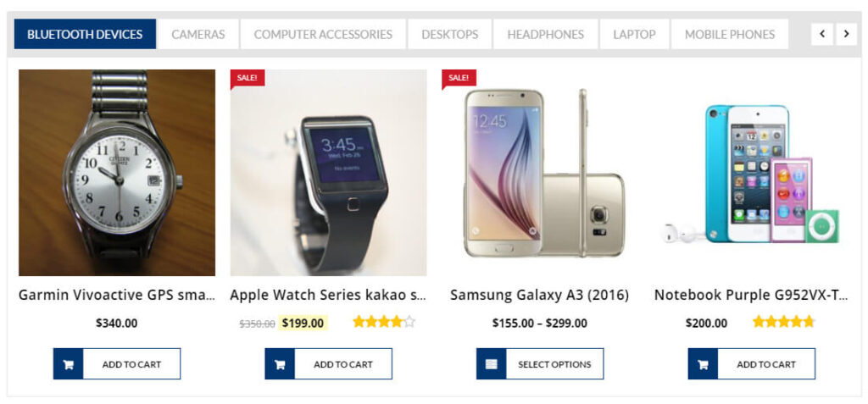Open the Mobile Phones tab
Viewport: 868px width, 404px height.
coord(729,35)
